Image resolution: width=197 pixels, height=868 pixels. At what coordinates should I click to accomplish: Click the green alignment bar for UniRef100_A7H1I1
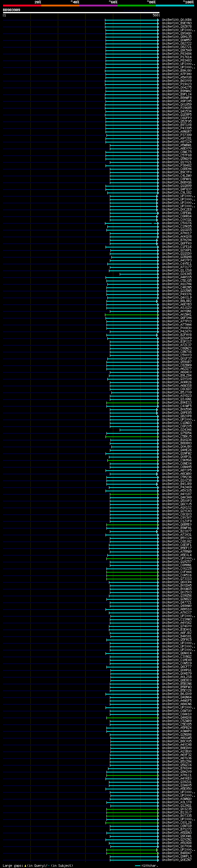coord(133,775)
